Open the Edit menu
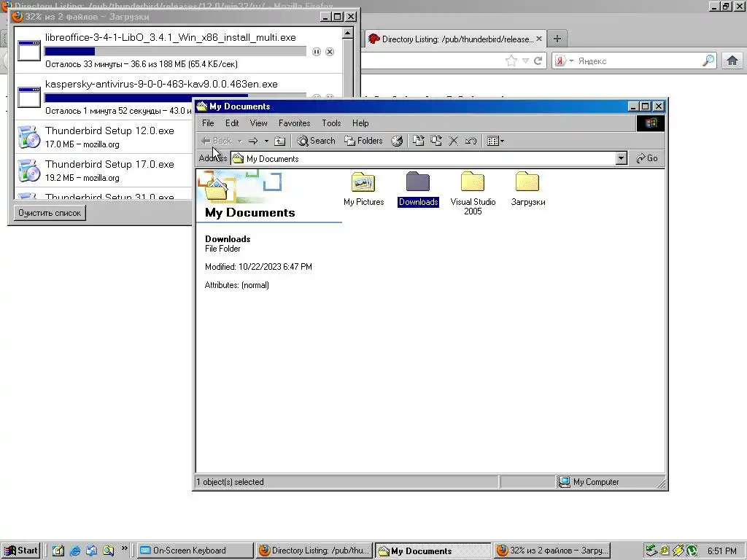 coord(232,123)
